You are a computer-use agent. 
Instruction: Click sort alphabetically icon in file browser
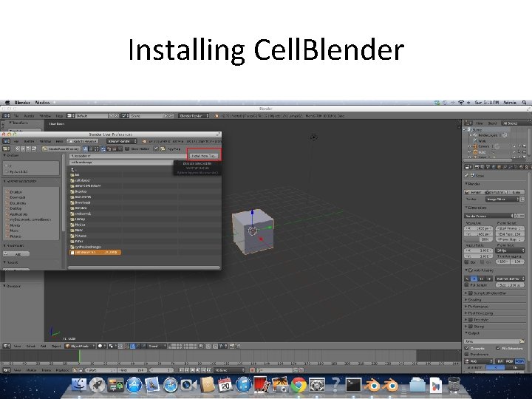pyautogui.click(x=104, y=149)
